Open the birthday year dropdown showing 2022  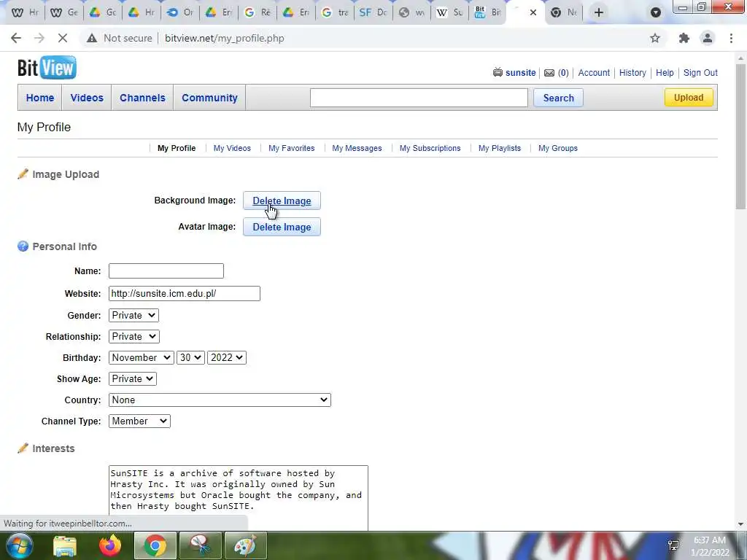tap(227, 357)
